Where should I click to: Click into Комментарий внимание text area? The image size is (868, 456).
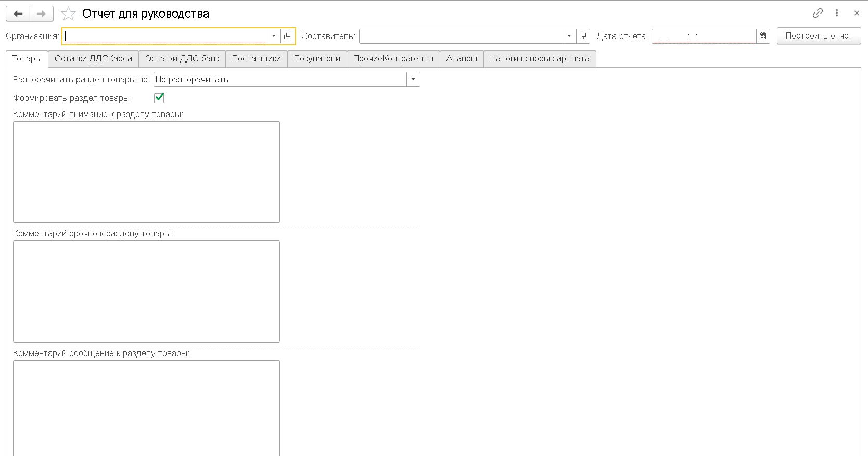(146, 172)
